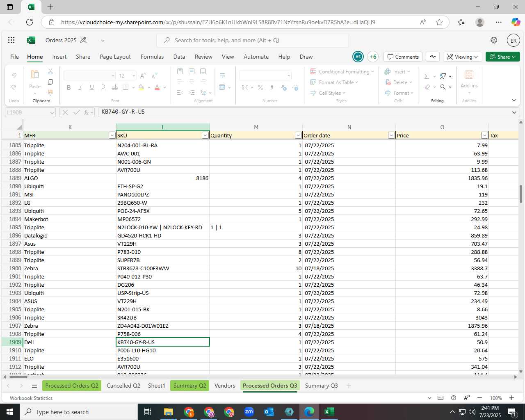Click the Comments button
525x420 pixels.
coord(403,57)
